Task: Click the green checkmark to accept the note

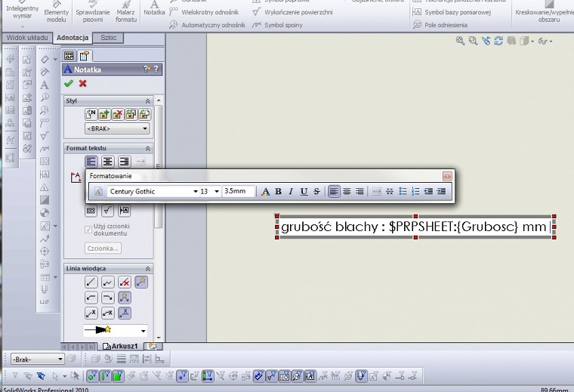Action: point(69,84)
